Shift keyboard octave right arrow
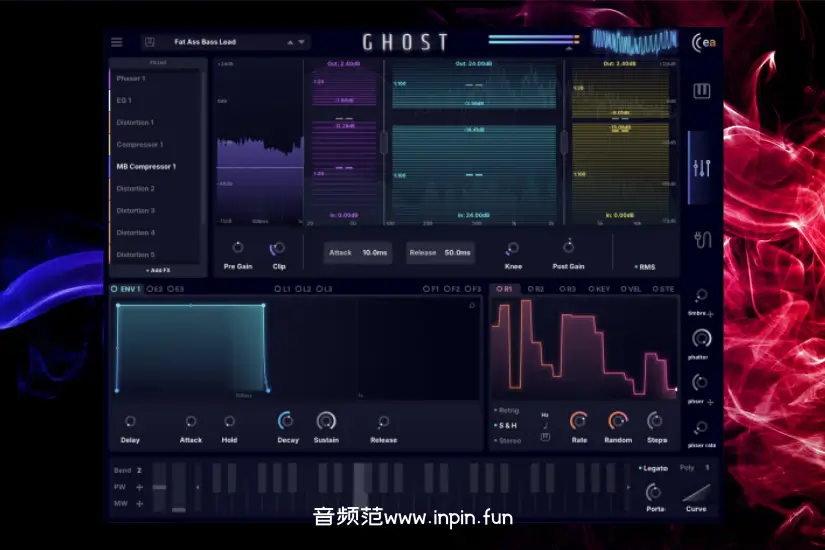This screenshot has width=825, height=550. coord(628,487)
